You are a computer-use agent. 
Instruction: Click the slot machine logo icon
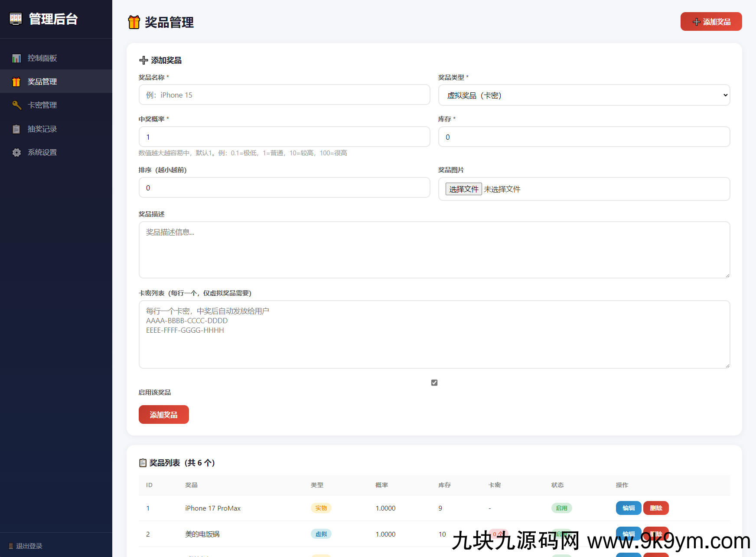click(x=16, y=19)
